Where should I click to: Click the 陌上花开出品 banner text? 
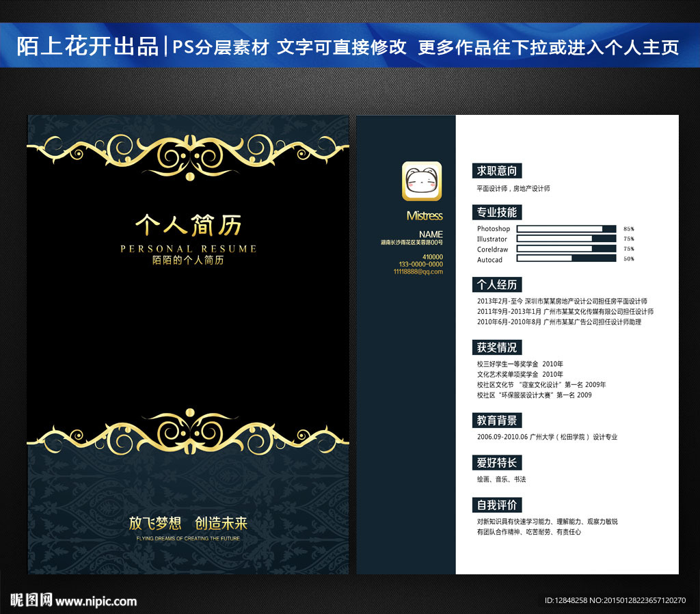[88, 46]
